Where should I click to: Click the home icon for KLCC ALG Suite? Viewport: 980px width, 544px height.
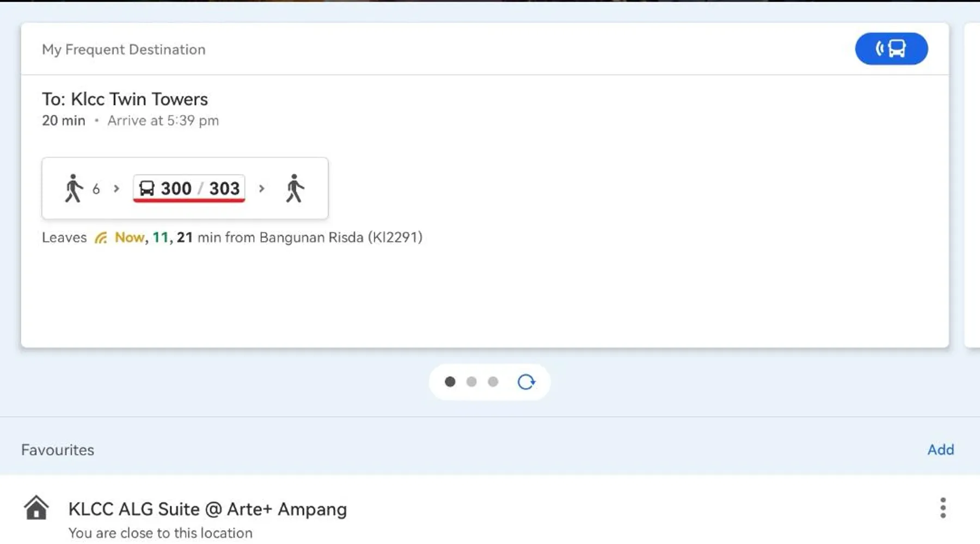pos(36,508)
